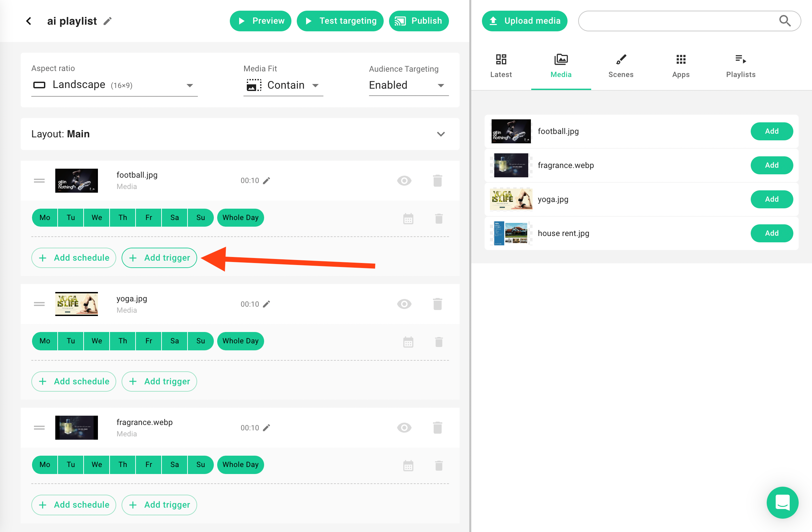Toggle Sa day on football.jpg schedule
This screenshot has height=532, width=812.
pyautogui.click(x=174, y=218)
